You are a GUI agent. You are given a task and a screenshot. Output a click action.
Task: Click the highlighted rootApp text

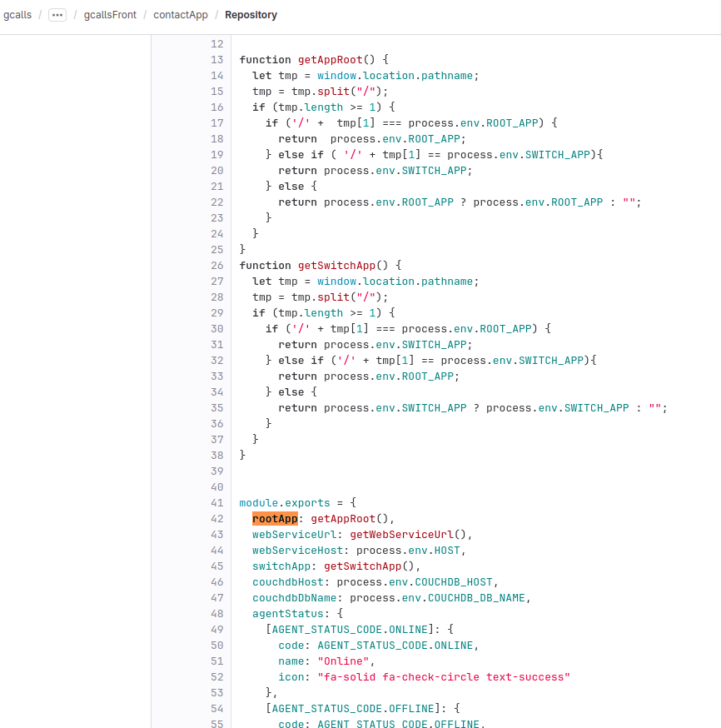275,519
